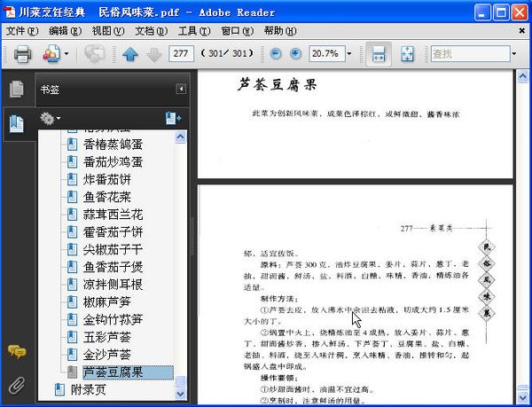Click bookmarks scrollbar thumb
Viewport: 532px width, 407px height.
pos(181,381)
